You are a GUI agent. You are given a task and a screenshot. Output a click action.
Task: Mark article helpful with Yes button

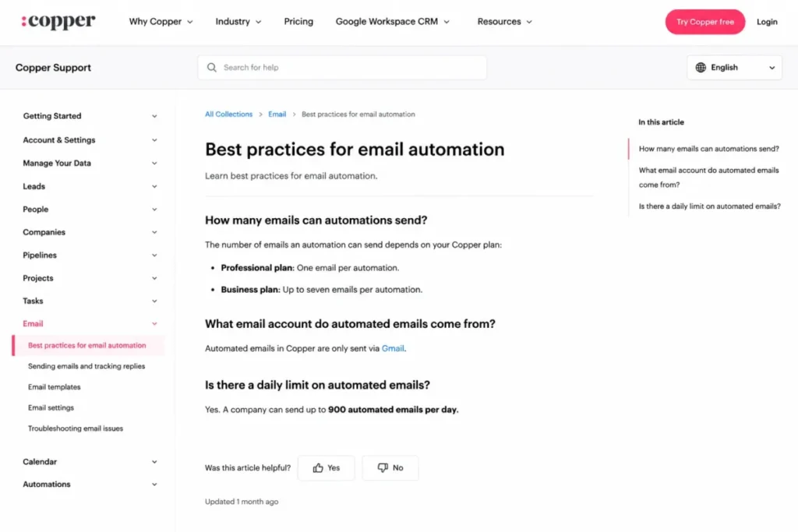327,468
